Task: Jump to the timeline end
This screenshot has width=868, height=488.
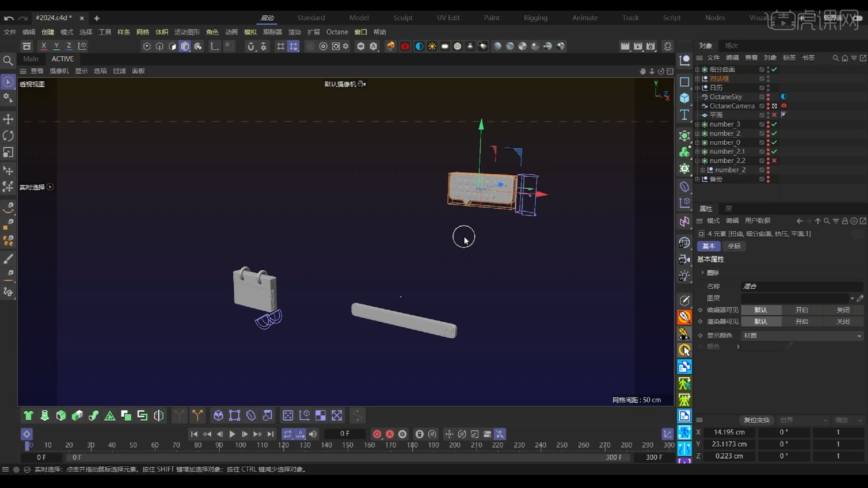Action: [x=270, y=434]
